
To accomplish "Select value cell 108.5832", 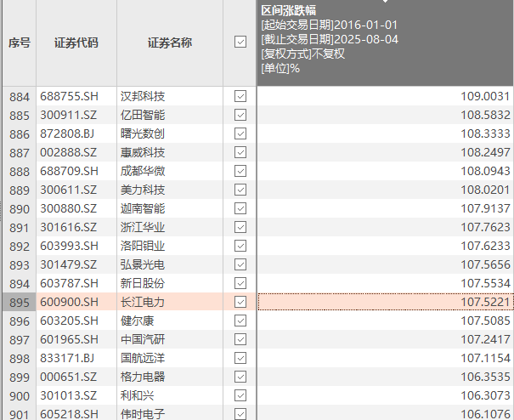I will 385,115.
